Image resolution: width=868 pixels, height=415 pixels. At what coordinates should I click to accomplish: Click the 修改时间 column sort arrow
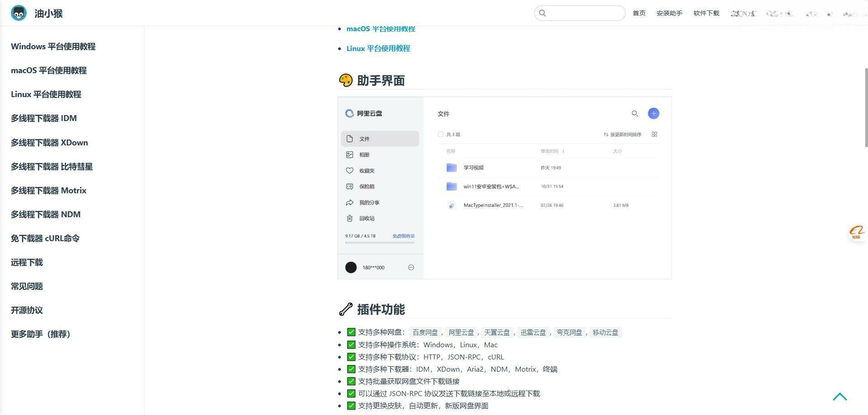pos(563,151)
